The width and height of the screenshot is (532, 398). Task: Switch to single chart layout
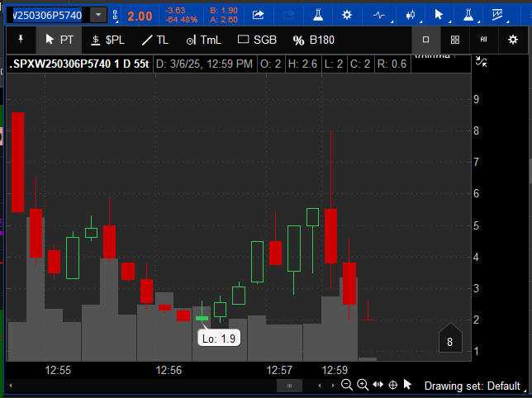pyautogui.click(x=425, y=40)
